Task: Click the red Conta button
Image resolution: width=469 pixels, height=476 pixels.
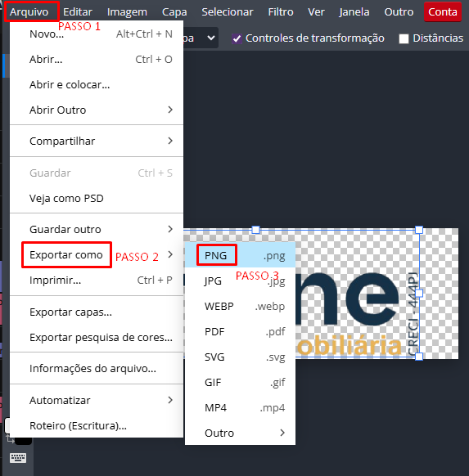Action: [443, 11]
